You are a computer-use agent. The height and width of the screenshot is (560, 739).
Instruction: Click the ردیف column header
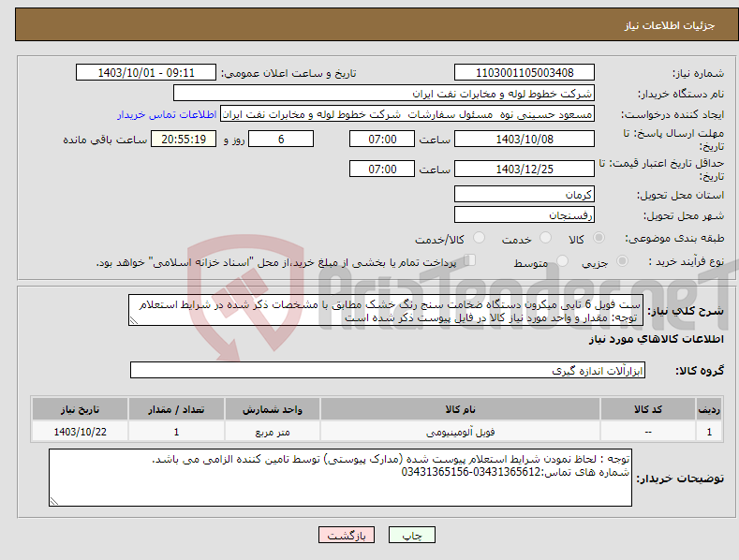coord(709,409)
